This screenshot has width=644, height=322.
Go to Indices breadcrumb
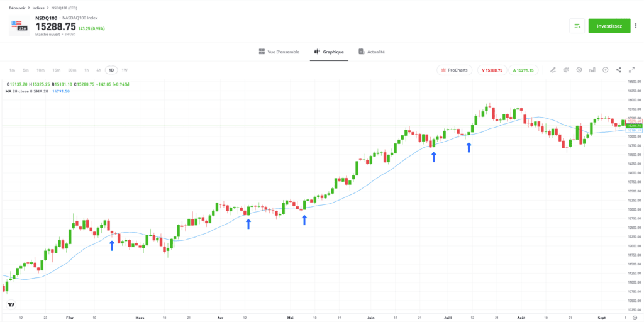click(x=38, y=8)
